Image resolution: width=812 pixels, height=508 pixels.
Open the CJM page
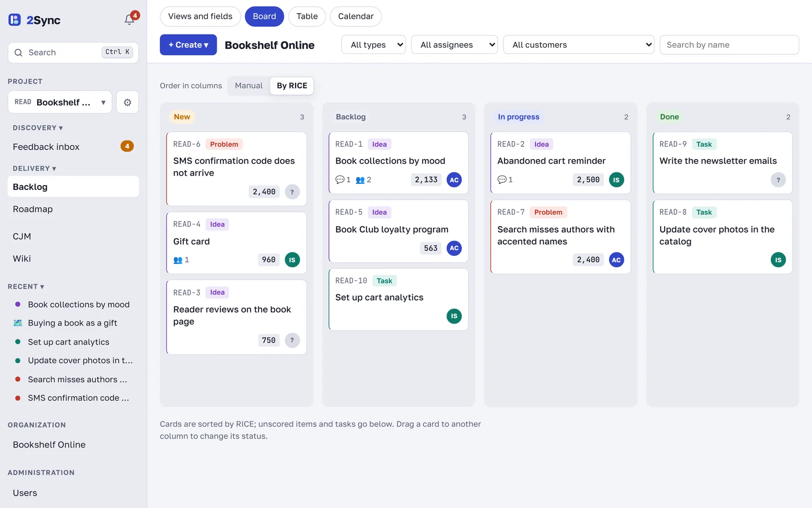tap(73, 236)
